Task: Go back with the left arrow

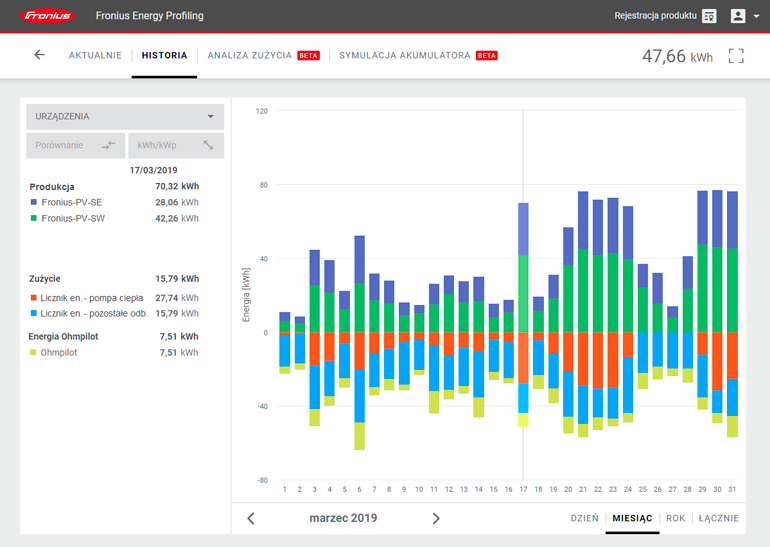Action: pos(39,55)
